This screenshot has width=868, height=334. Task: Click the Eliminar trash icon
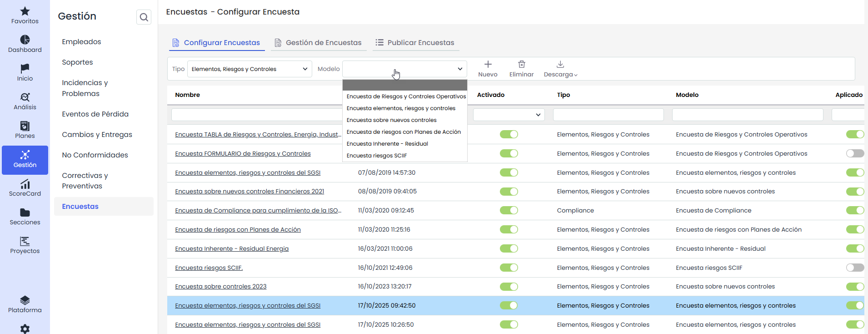tap(521, 65)
